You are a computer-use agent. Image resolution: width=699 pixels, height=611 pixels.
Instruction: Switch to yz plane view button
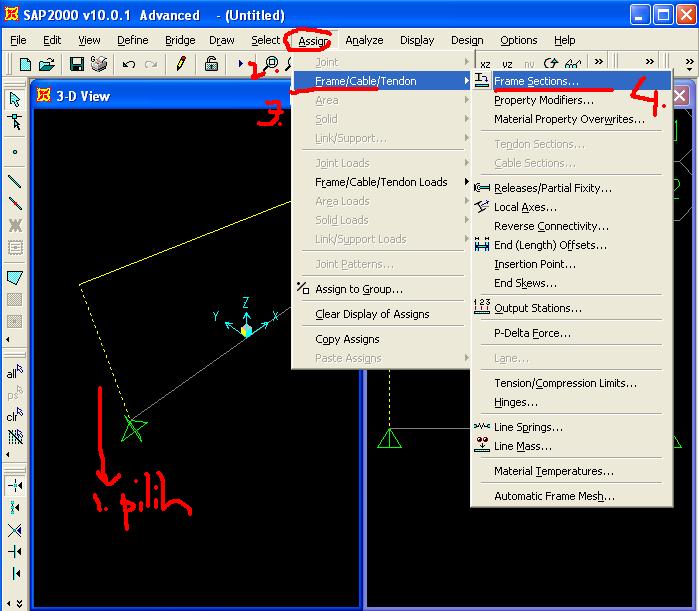tap(507, 65)
